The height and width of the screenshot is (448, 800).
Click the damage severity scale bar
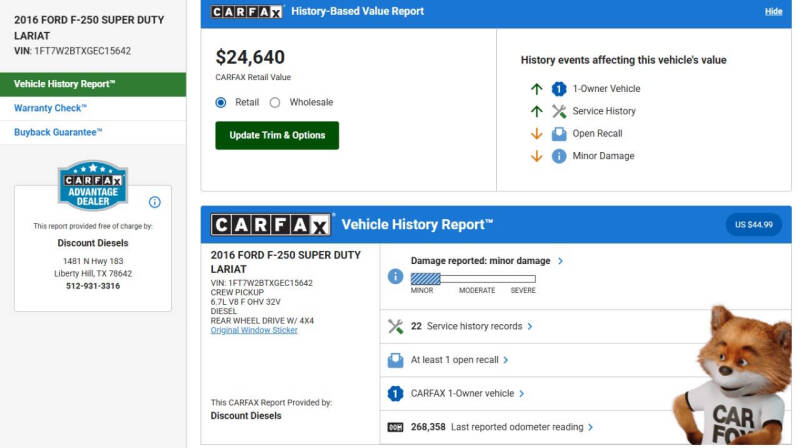(x=473, y=279)
